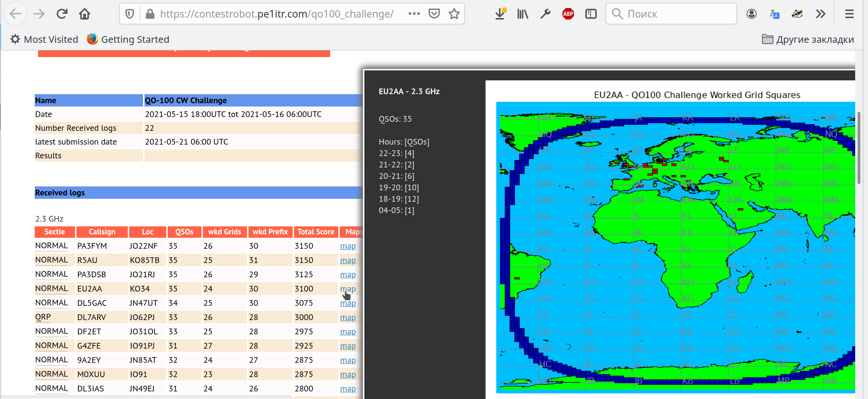Click the Getting Started bookmark
Image resolution: width=868 pixels, height=399 pixels.
coord(128,39)
